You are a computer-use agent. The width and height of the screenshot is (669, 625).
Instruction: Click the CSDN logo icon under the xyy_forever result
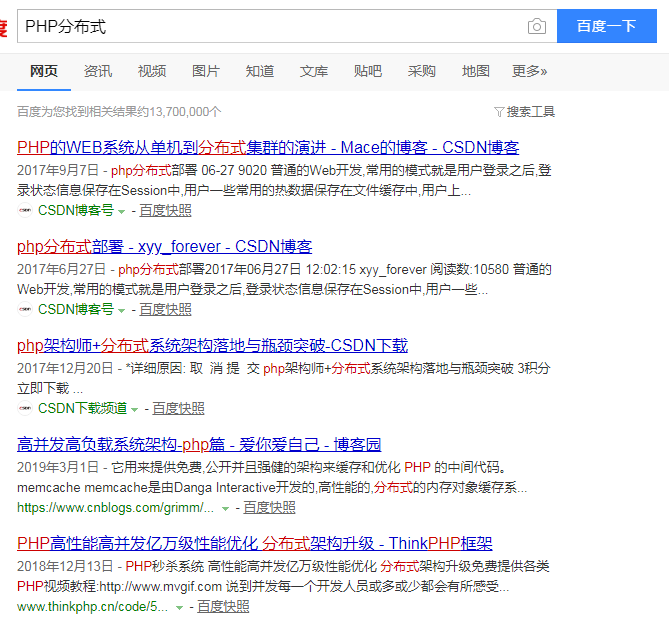tap(25, 309)
